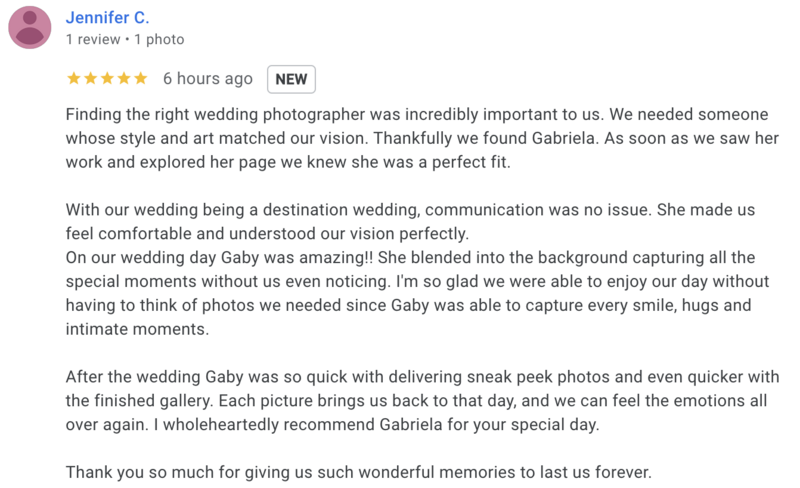The height and width of the screenshot is (488, 800).
Task: Select the fourth gold rating star
Action: point(124,78)
